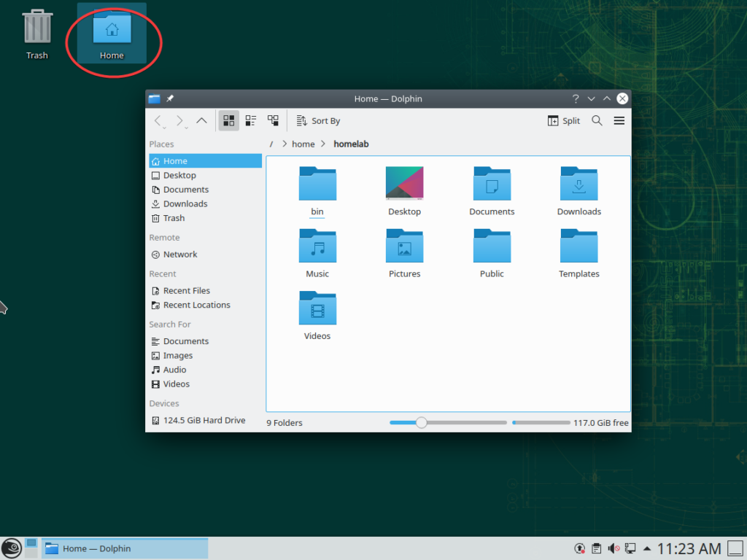Image resolution: width=747 pixels, height=560 pixels.
Task: Open the Dolphin hamburger control menu
Action: 619,120
